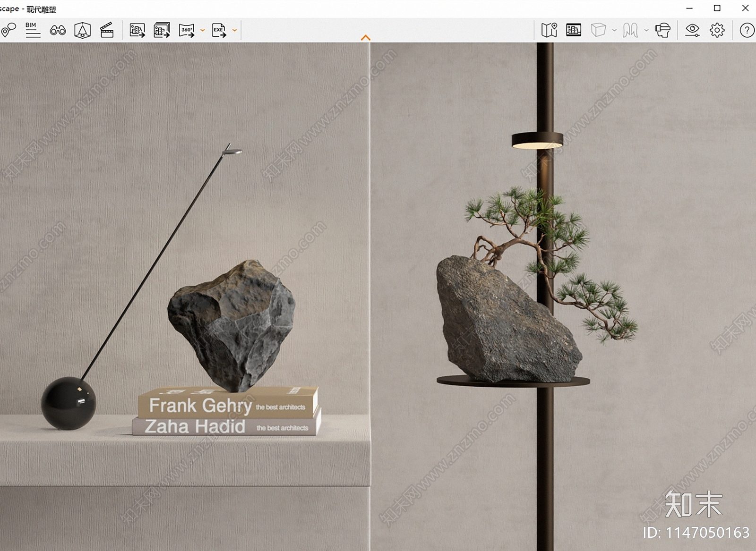Open the BIM information panel
Screen dimensions: 756x551
(33, 30)
